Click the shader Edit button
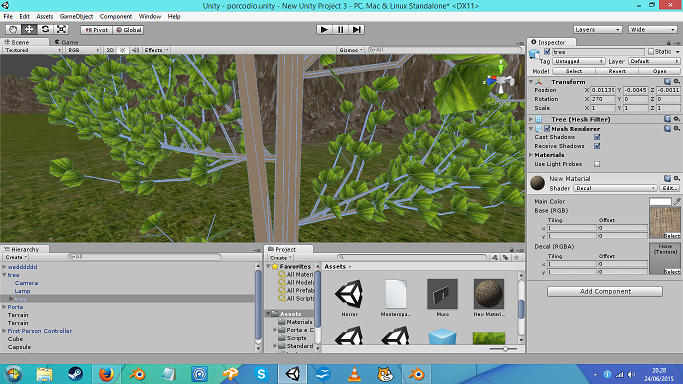This screenshot has width=683, height=384. [x=669, y=189]
